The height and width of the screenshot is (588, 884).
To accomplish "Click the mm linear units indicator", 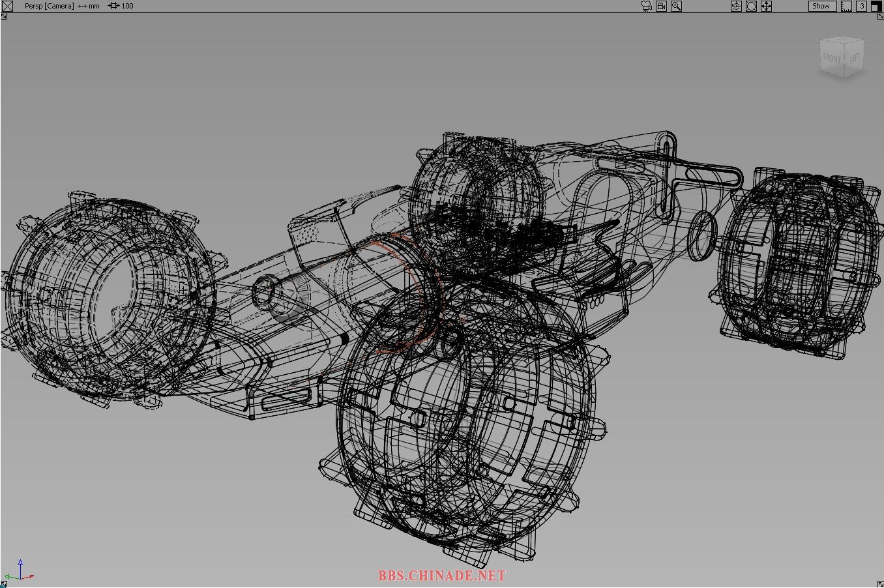I will pyautogui.click(x=89, y=6).
